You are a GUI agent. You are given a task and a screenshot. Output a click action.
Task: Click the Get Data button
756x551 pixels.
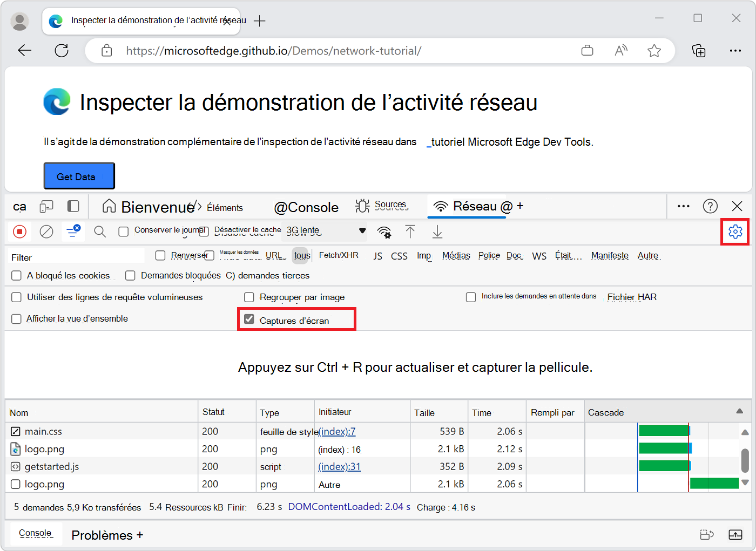pos(79,175)
